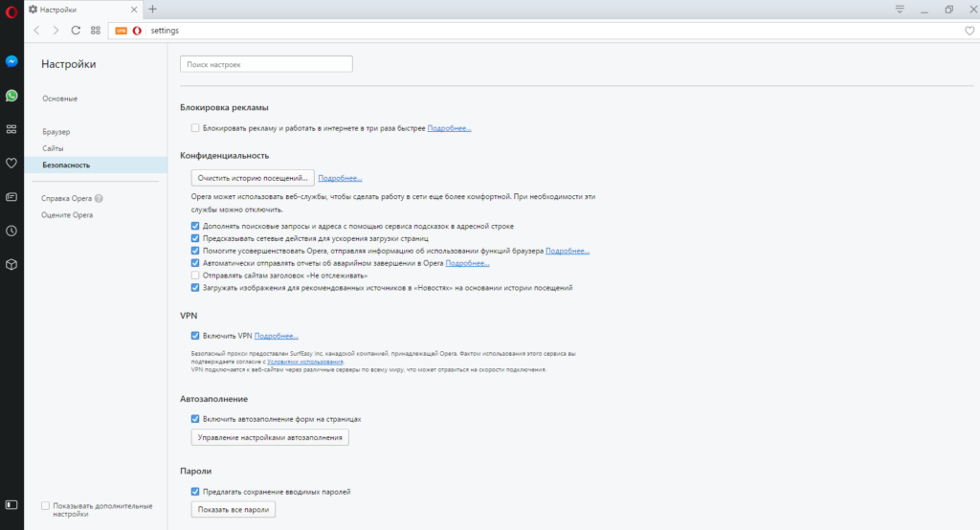Select Браузер in settings sidebar

pos(56,131)
